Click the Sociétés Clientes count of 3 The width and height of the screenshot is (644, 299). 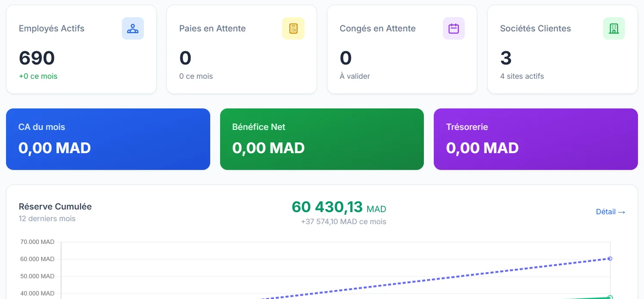[x=506, y=58]
